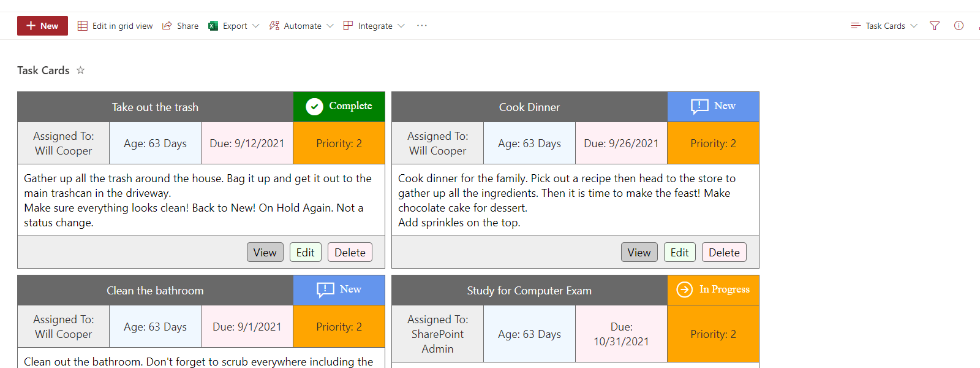Click the Share icon
The width and height of the screenshot is (980, 368).
tap(165, 25)
